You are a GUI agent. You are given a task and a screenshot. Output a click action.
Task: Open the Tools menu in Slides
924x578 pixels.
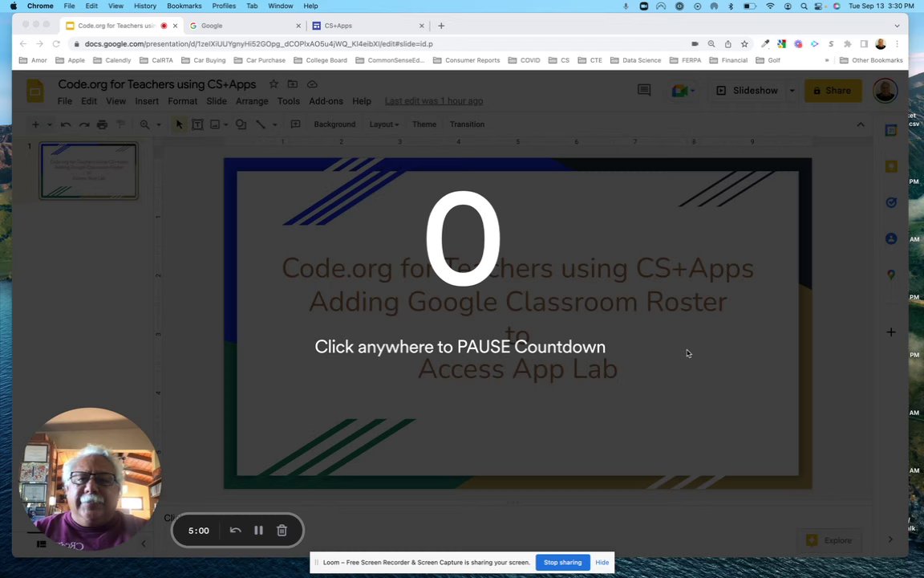pos(289,101)
